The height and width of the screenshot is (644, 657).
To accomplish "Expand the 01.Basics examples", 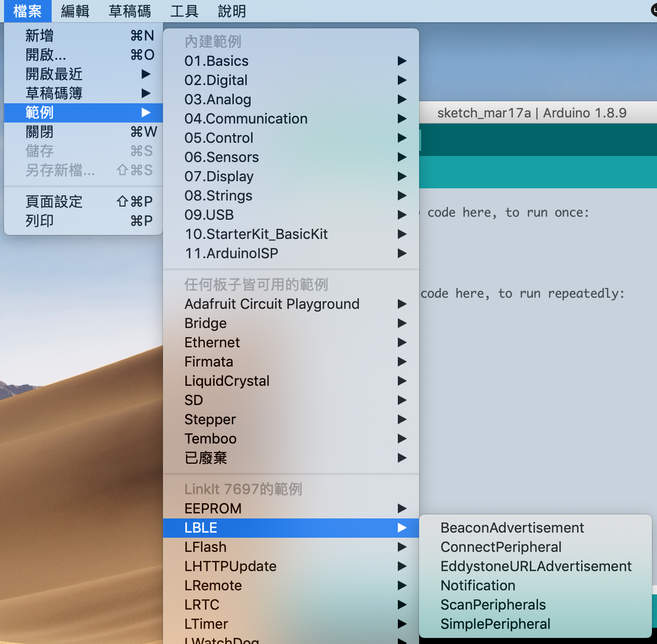I will [x=291, y=61].
